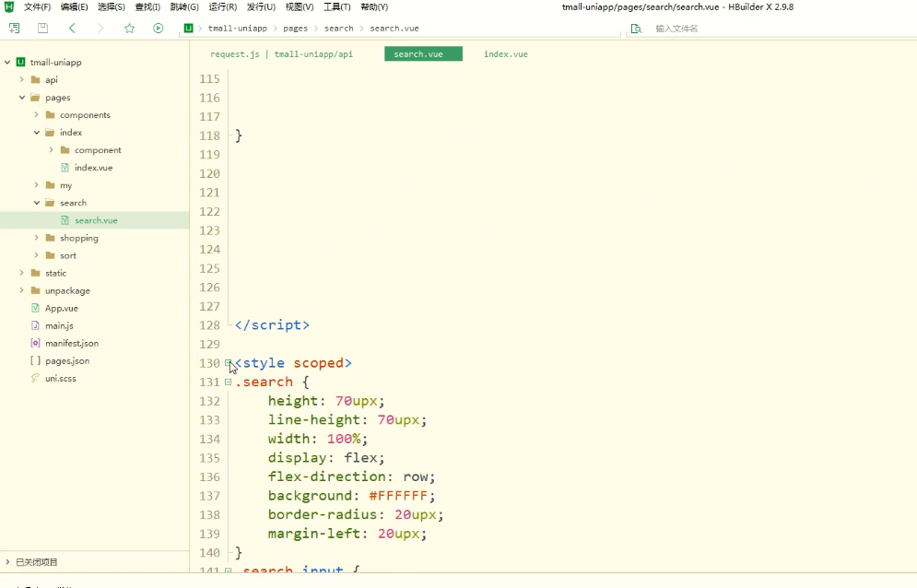The width and height of the screenshot is (917, 588).
Task: Collapse the index folder
Action: coord(36,132)
